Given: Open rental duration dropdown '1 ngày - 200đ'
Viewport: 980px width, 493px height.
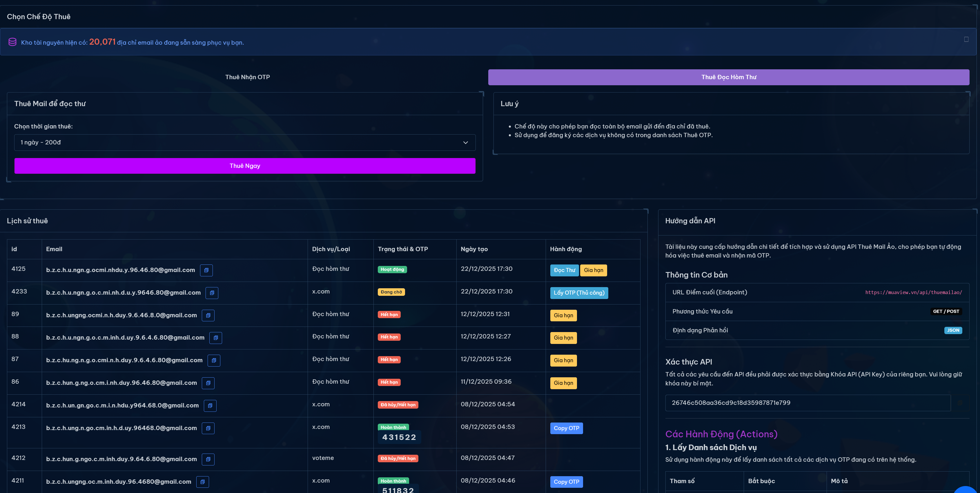Looking at the screenshot, I should (x=245, y=142).
